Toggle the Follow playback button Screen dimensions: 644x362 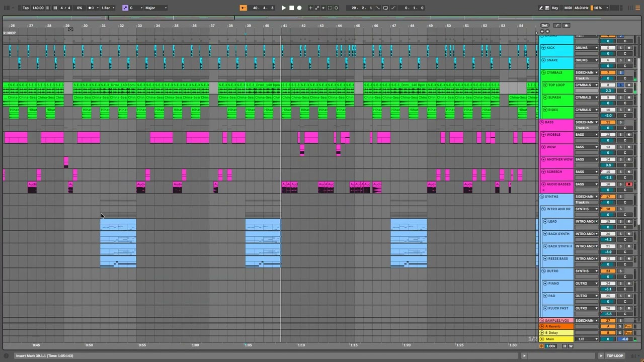click(x=243, y=8)
